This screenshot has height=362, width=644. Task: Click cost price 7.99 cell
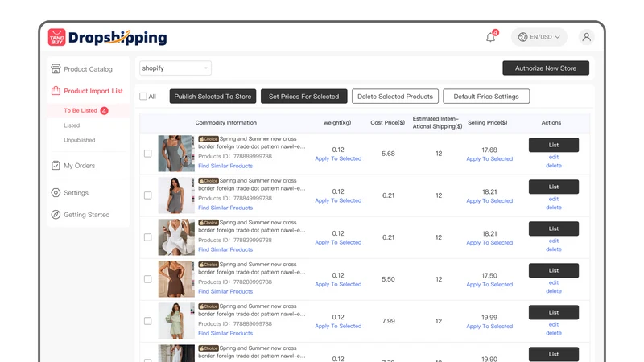pos(388,321)
